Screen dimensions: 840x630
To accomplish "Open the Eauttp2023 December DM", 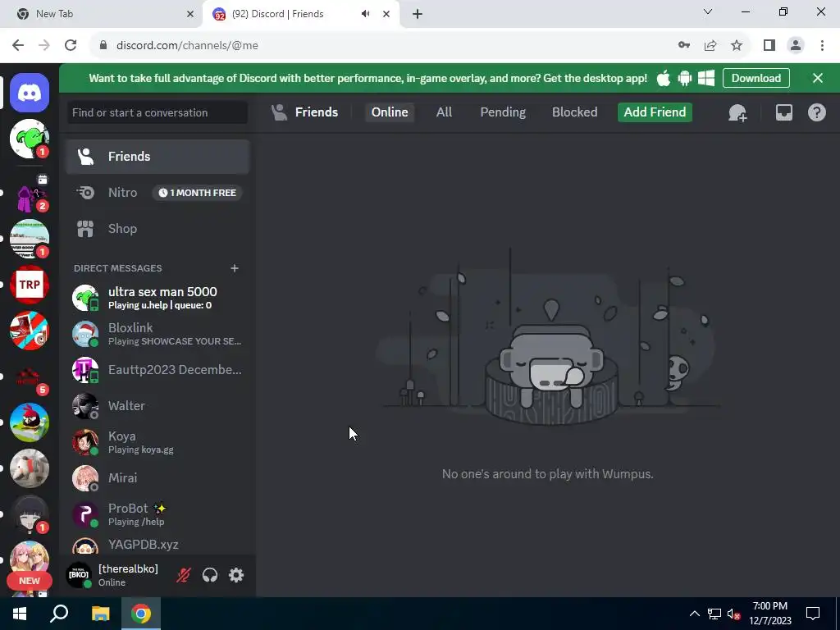I will point(158,370).
